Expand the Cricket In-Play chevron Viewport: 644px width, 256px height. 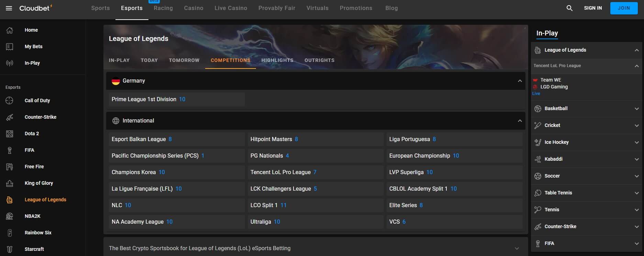coord(636,126)
